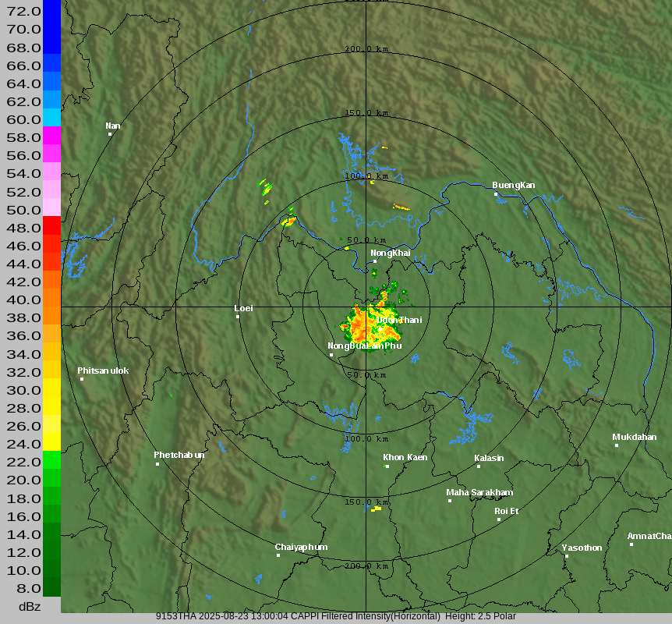Click the Yasothon city label
672x624 pixels.
click(x=582, y=548)
